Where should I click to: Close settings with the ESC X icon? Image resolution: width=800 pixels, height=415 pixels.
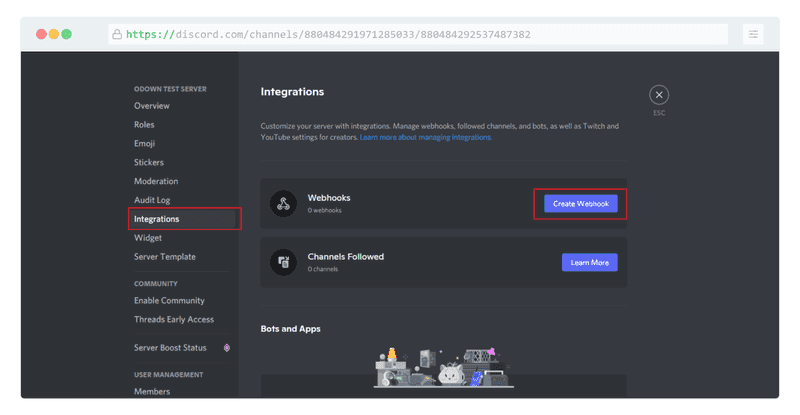click(659, 95)
